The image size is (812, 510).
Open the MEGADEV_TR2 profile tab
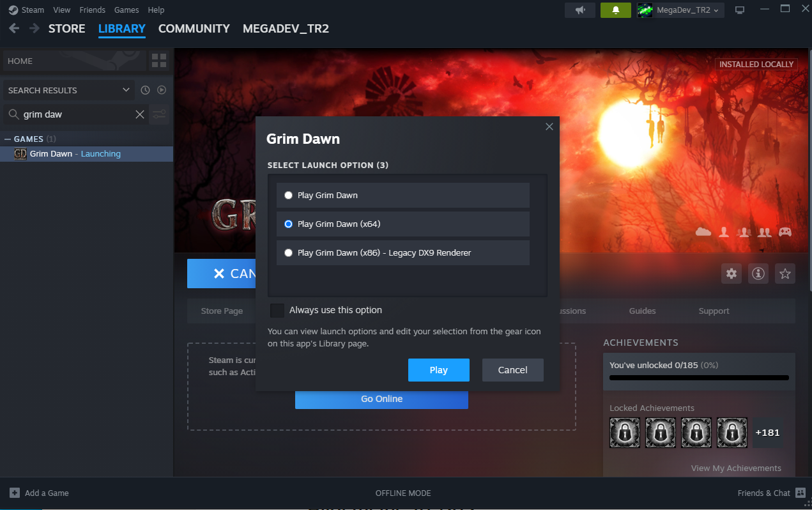point(286,29)
